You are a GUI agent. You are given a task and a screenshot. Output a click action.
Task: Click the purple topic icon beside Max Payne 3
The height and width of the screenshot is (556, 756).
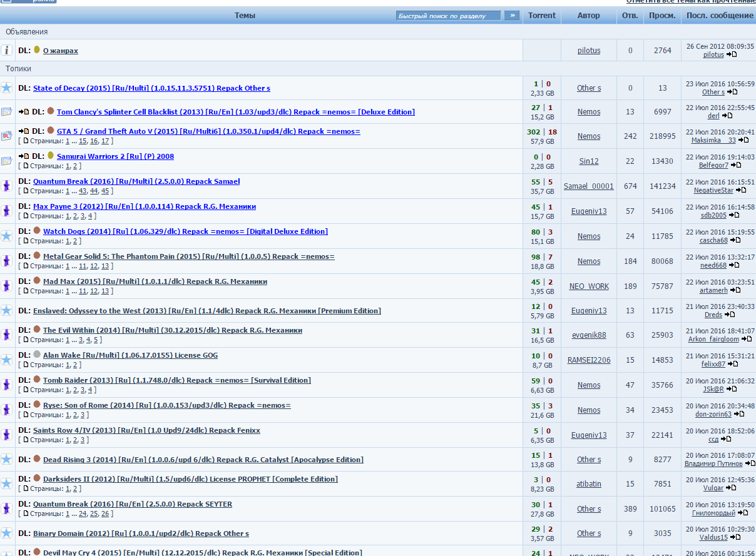6,211
